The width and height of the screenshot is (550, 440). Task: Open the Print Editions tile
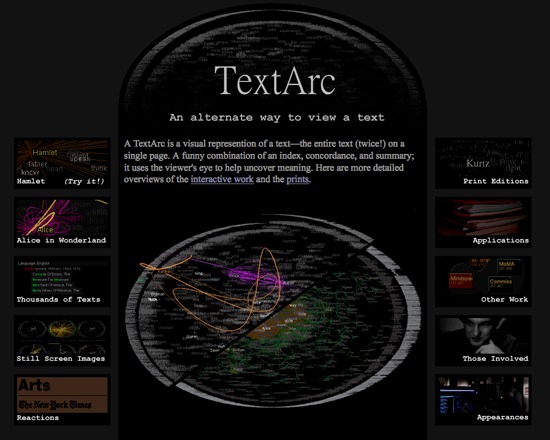coord(483,163)
